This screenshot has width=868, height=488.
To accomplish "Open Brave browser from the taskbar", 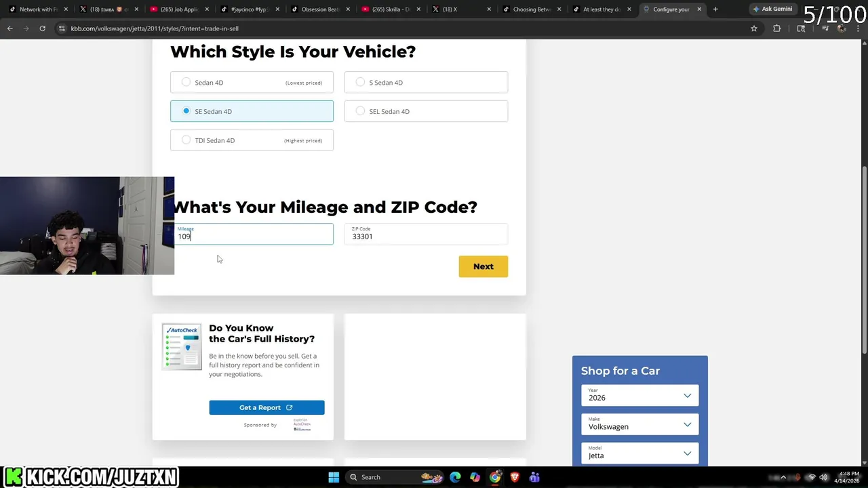I will (515, 477).
